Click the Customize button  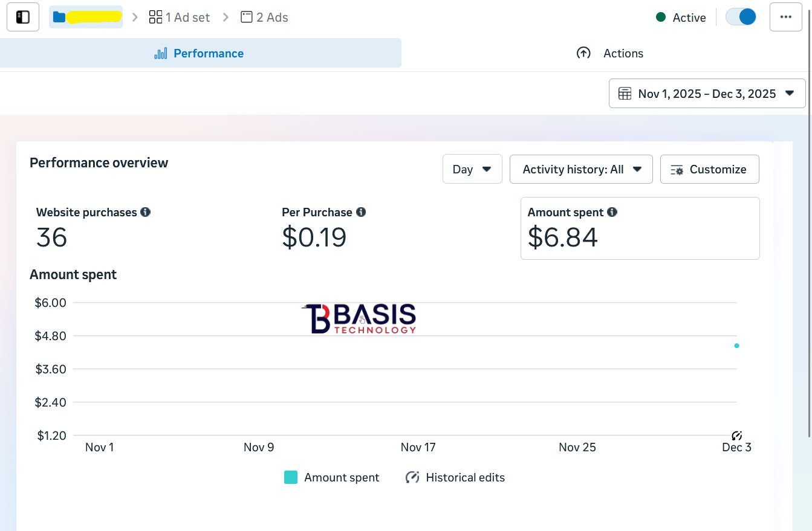709,169
